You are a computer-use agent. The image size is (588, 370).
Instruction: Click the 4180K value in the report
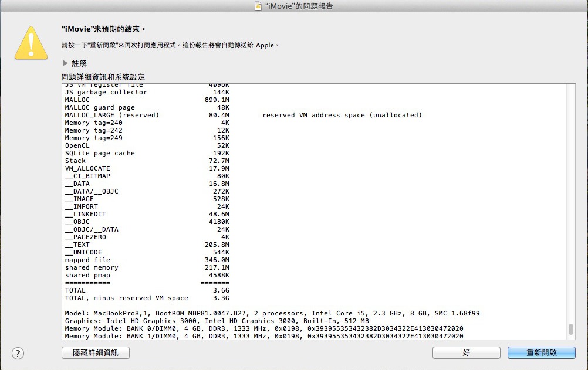pos(219,222)
